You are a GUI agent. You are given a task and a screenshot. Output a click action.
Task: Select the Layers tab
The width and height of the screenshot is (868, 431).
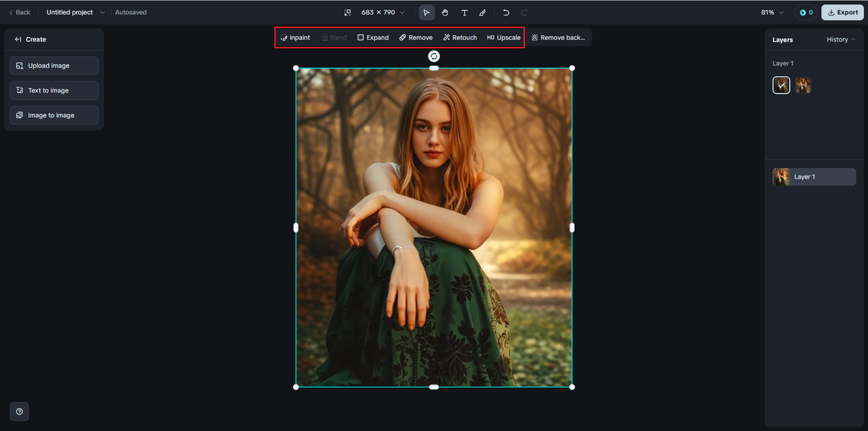click(783, 39)
